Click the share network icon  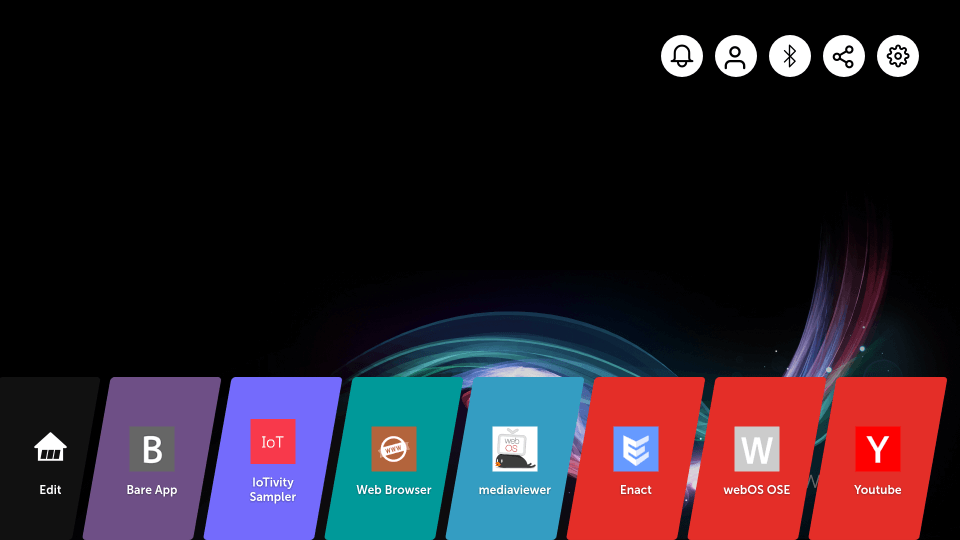[844, 56]
